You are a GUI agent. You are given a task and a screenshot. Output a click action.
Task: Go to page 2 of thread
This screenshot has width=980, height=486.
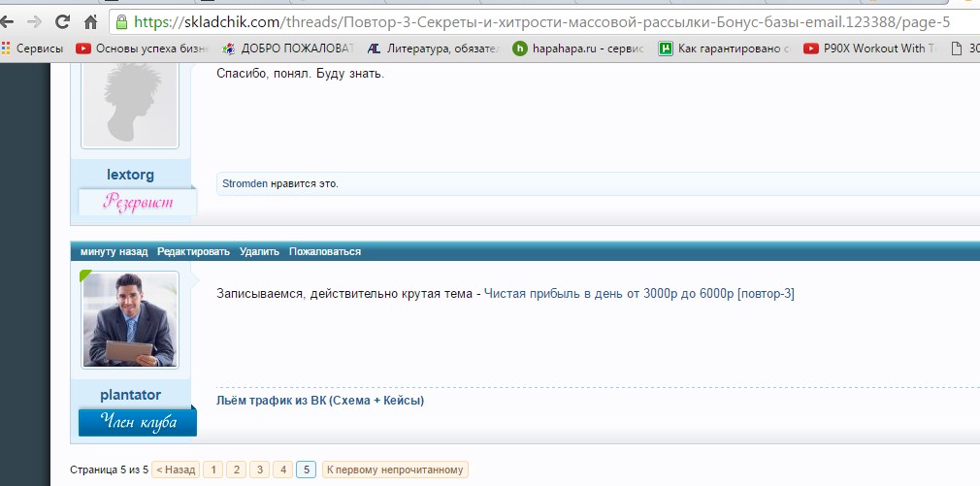(236, 470)
